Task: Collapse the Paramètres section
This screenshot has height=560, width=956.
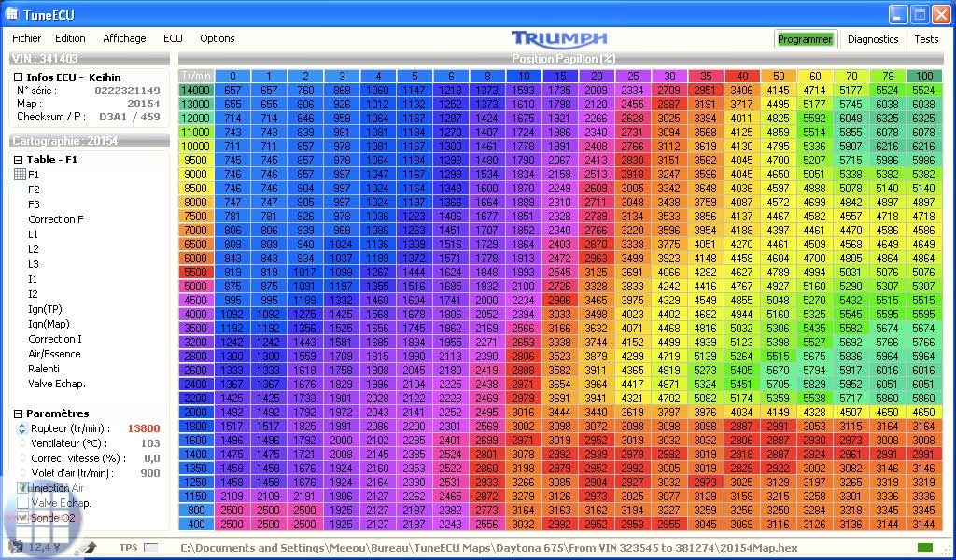Action: [19, 413]
